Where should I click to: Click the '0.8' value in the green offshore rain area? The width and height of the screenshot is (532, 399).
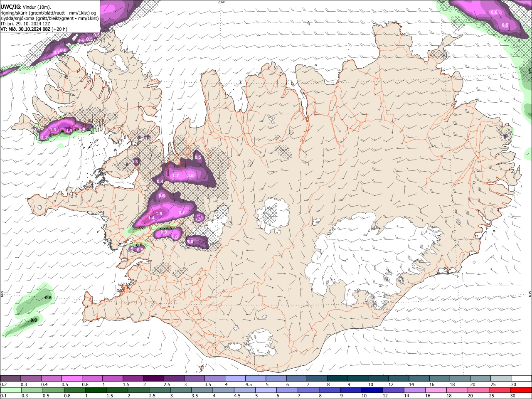tap(34, 320)
